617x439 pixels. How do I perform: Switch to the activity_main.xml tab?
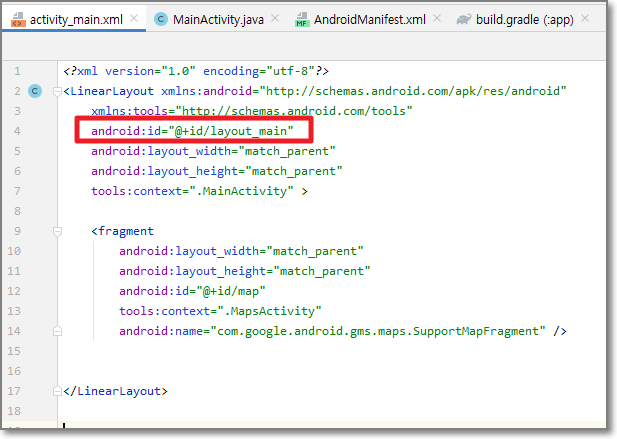coord(74,19)
